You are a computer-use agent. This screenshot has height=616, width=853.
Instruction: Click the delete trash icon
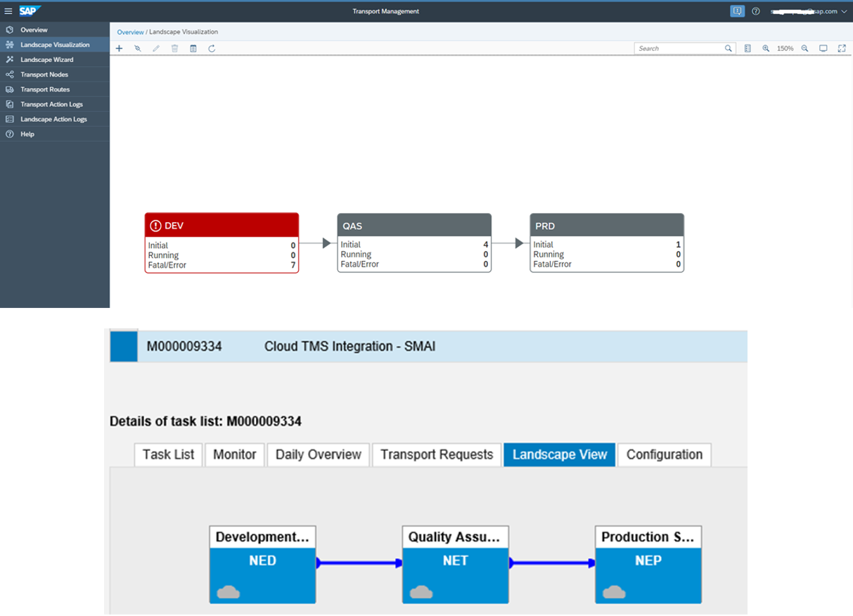[175, 49]
